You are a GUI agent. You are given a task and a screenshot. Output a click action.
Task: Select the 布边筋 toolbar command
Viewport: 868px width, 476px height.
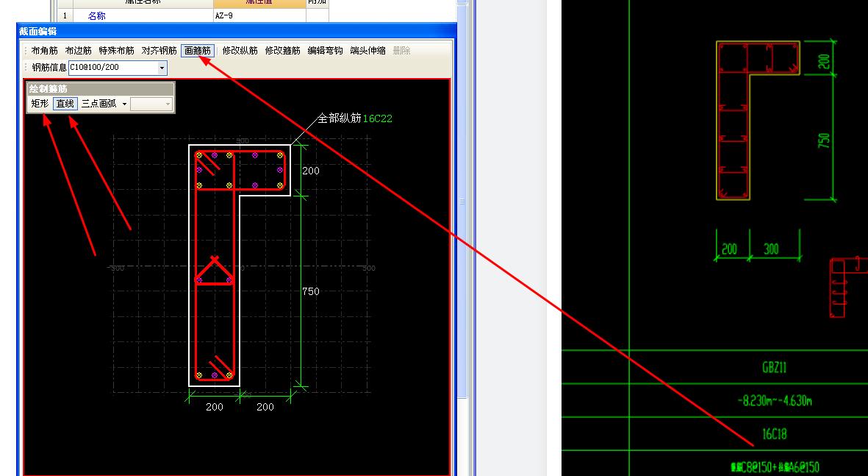(x=78, y=51)
